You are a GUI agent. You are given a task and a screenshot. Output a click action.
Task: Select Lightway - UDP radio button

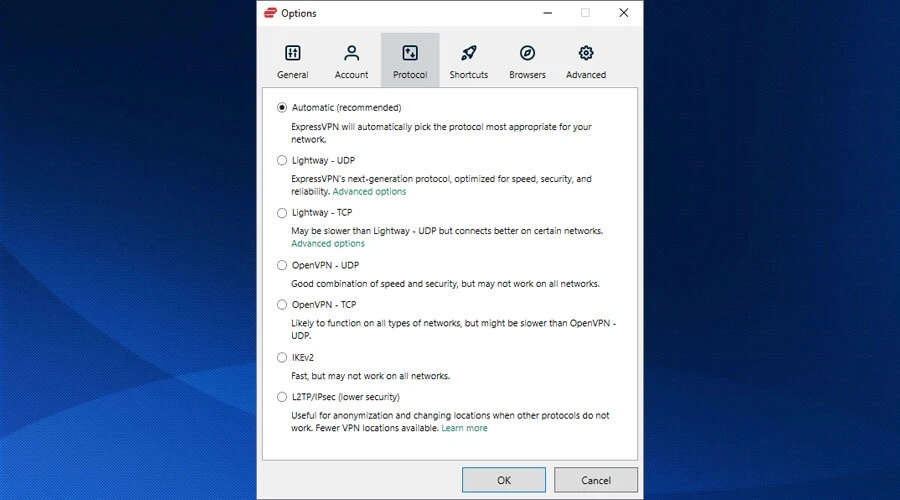pos(282,160)
